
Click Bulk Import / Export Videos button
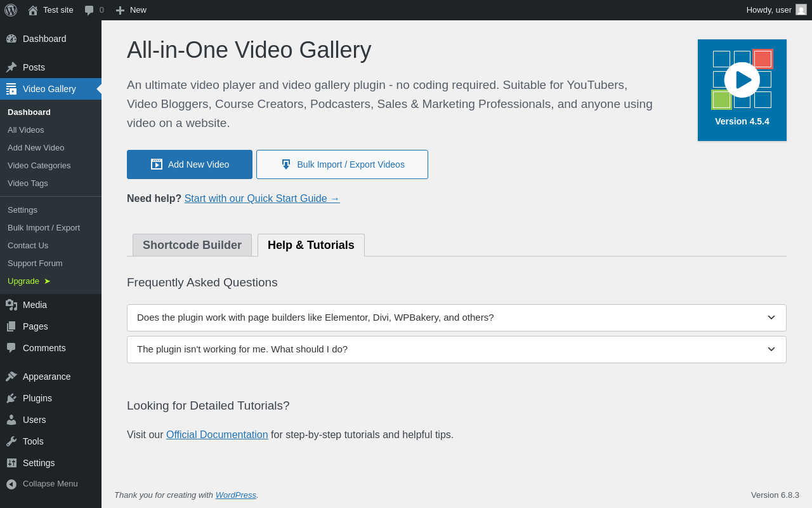(x=342, y=164)
